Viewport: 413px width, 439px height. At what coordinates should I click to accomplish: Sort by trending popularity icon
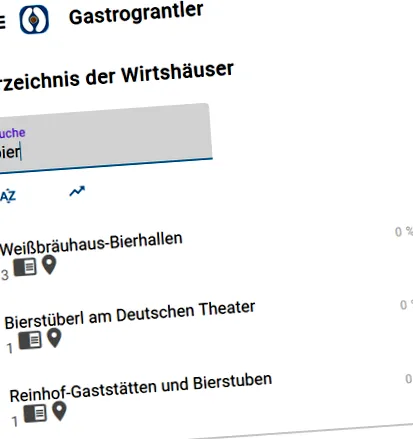77,191
